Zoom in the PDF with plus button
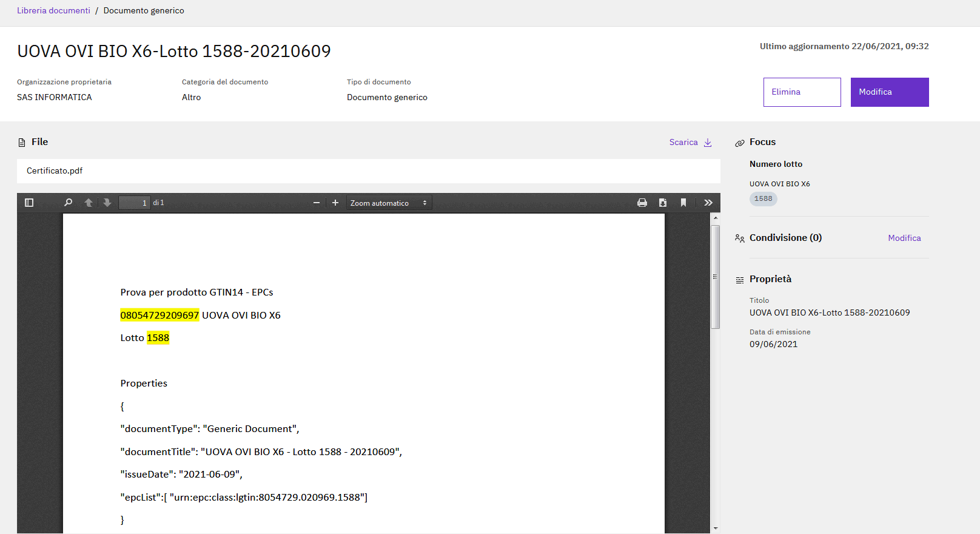Screen dimensions: 980x534 point(335,203)
